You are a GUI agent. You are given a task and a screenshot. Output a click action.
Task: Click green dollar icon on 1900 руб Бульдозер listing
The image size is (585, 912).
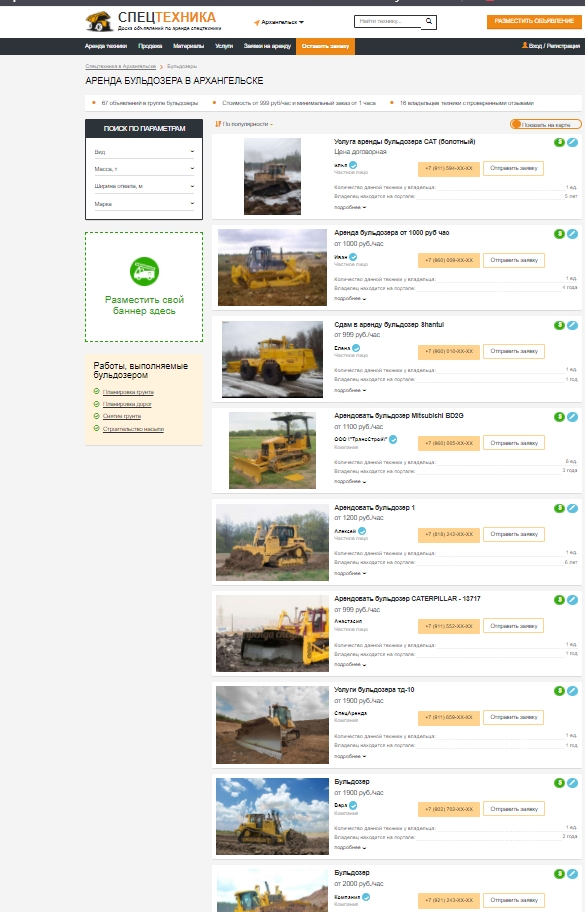tap(559, 783)
